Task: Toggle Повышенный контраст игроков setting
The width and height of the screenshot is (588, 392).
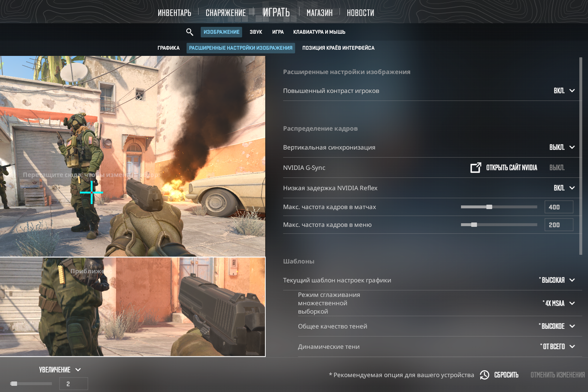Action: tap(564, 91)
